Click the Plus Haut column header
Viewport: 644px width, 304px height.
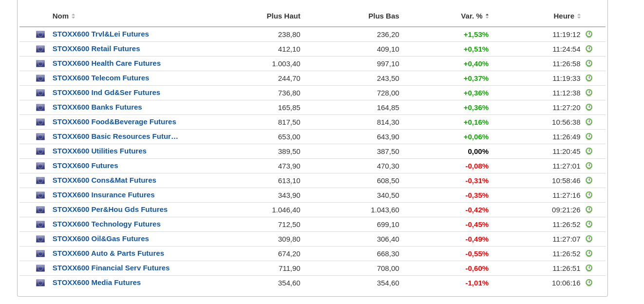point(284,16)
